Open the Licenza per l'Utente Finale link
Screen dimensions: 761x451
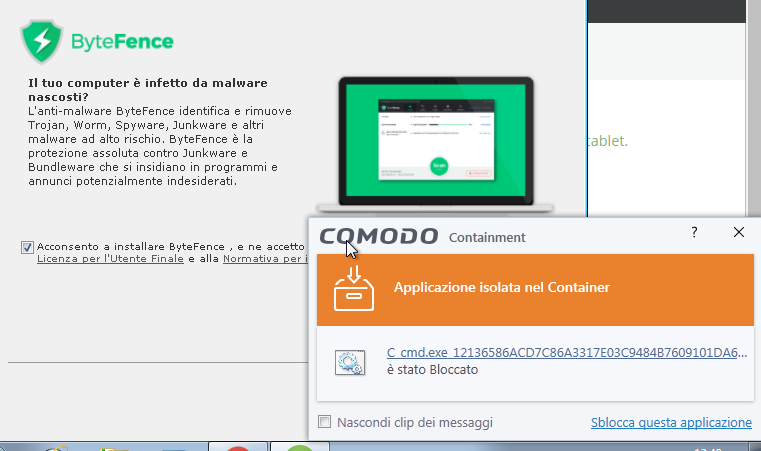pos(110,259)
